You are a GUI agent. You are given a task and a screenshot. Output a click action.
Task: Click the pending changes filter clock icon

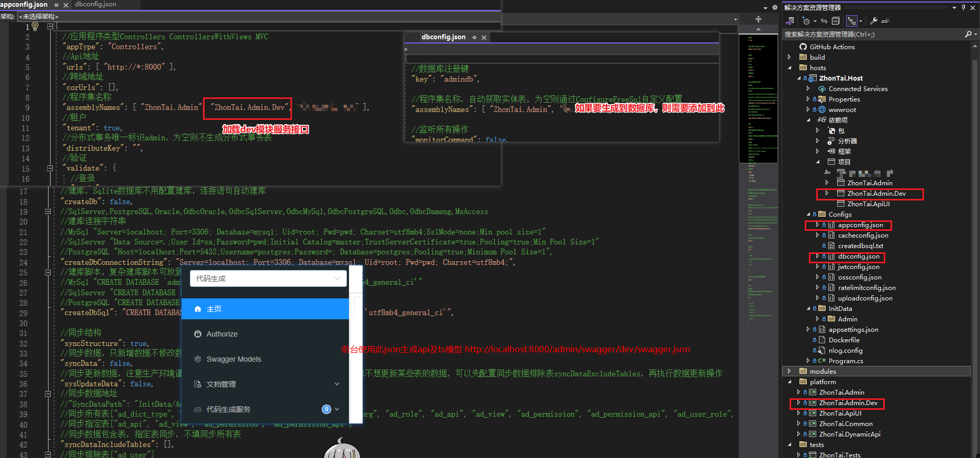(x=806, y=21)
